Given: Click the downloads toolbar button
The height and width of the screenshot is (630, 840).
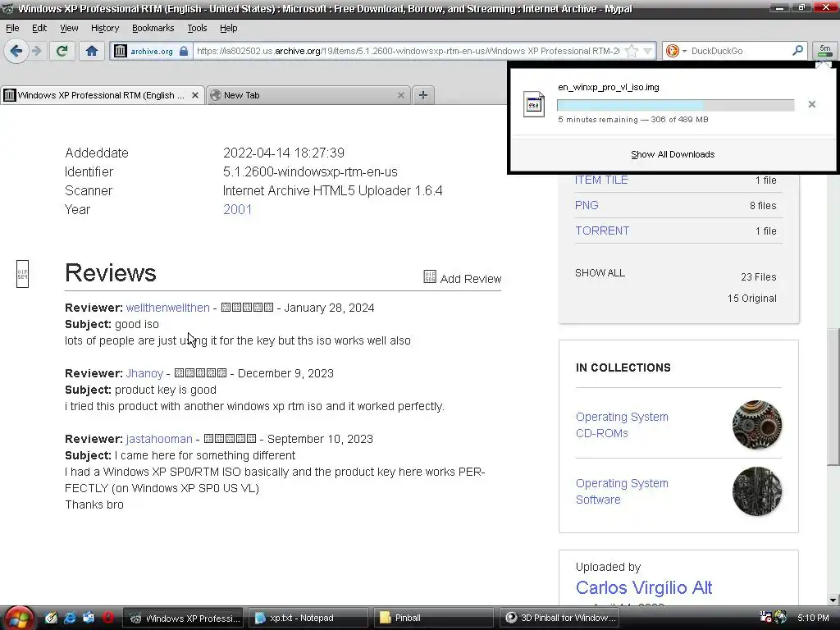Looking at the screenshot, I should pos(825,51).
